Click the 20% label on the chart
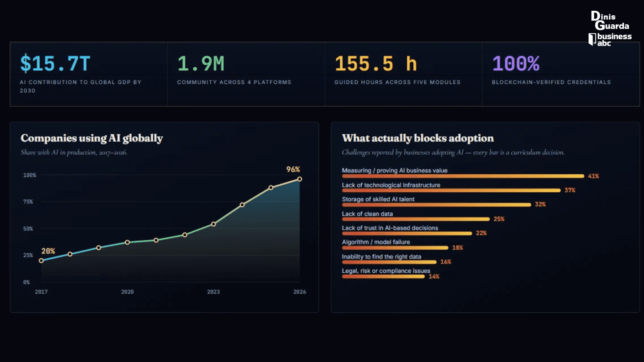 (x=48, y=251)
